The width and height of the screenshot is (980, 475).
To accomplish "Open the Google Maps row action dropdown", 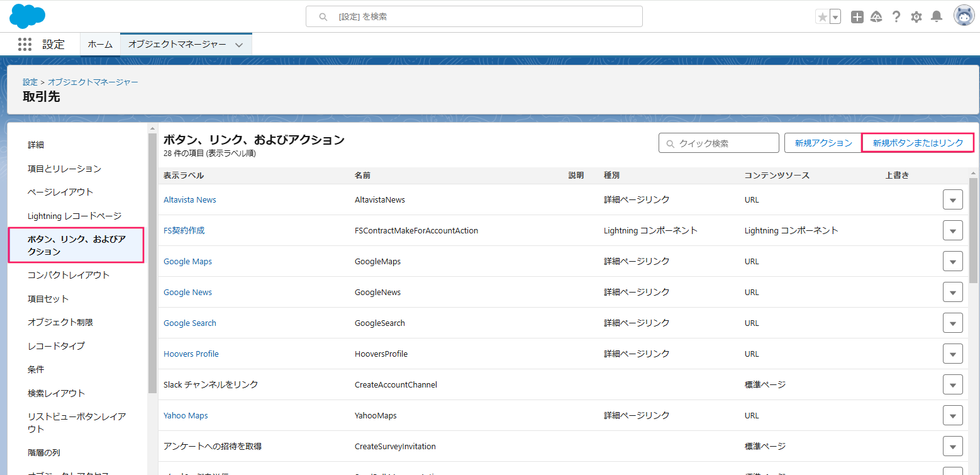I will 953,261.
